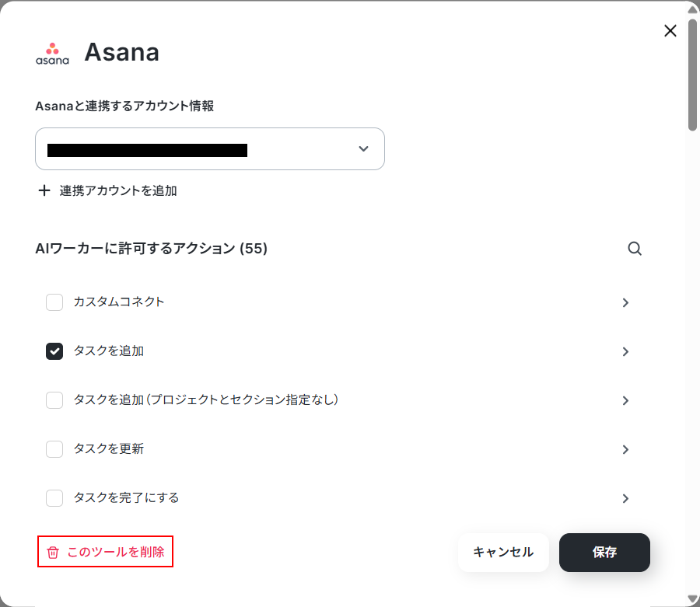Click the plus icon to add linked account
This screenshot has width=700, height=607.
tap(44, 191)
